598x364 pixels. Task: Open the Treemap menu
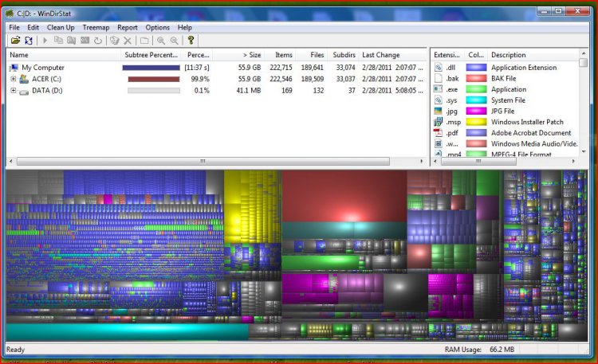96,27
